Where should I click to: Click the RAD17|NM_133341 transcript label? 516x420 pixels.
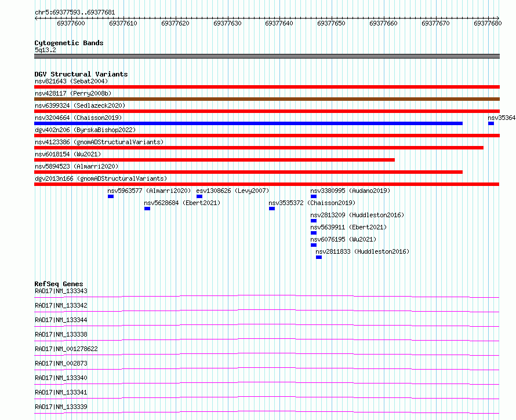click(61, 392)
